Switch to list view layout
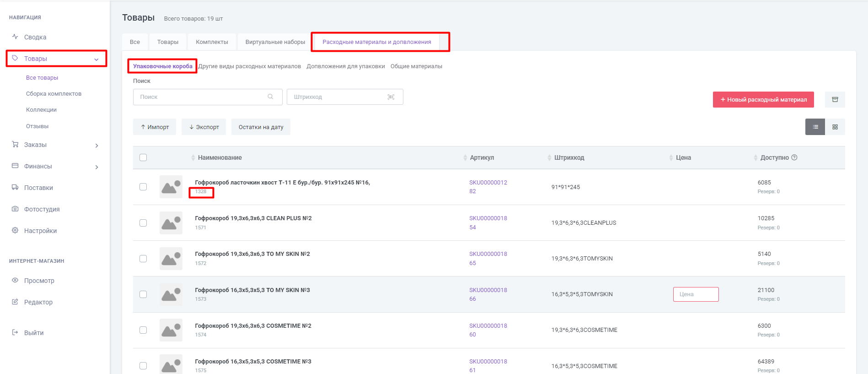The width and height of the screenshot is (868, 374). pos(815,127)
